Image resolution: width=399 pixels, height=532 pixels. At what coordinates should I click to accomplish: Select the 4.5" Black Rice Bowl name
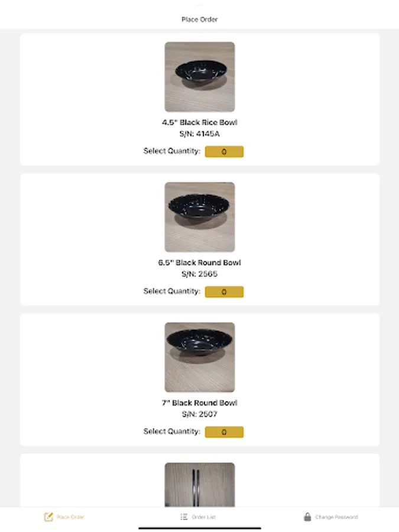click(x=200, y=122)
